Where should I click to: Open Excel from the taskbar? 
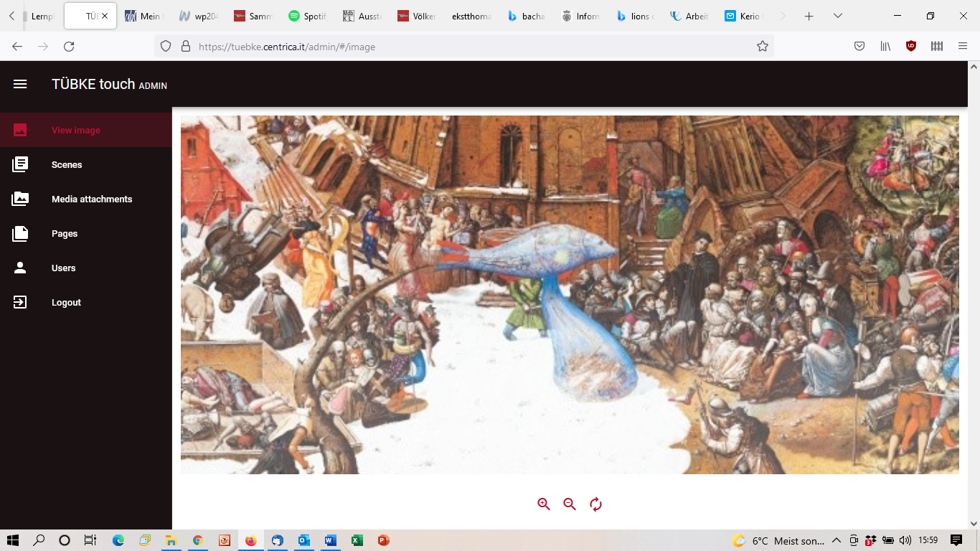point(357,540)
